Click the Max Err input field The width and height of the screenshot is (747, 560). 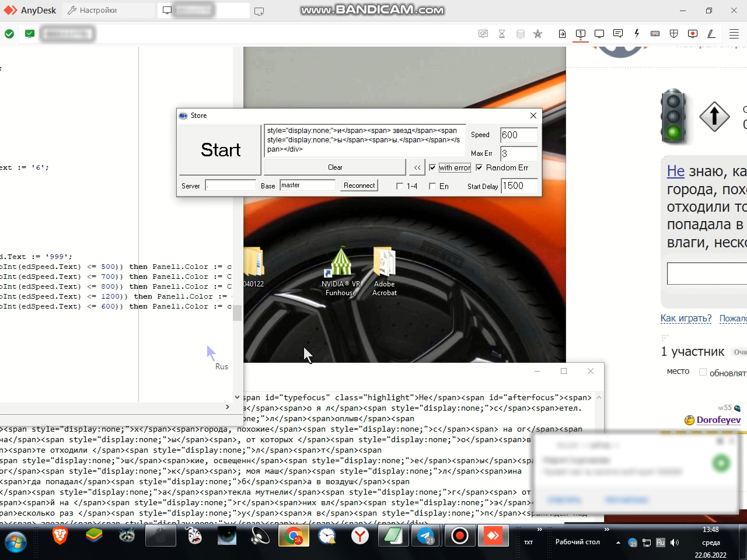click(x=519, y=153)
